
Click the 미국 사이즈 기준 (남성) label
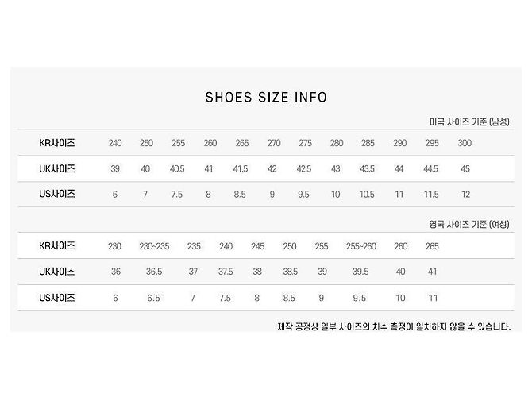[x=469, y=121]
